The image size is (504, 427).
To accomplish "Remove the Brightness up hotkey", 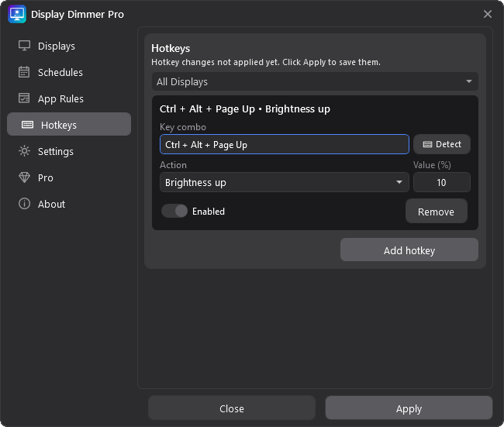I will pos(437,212).
